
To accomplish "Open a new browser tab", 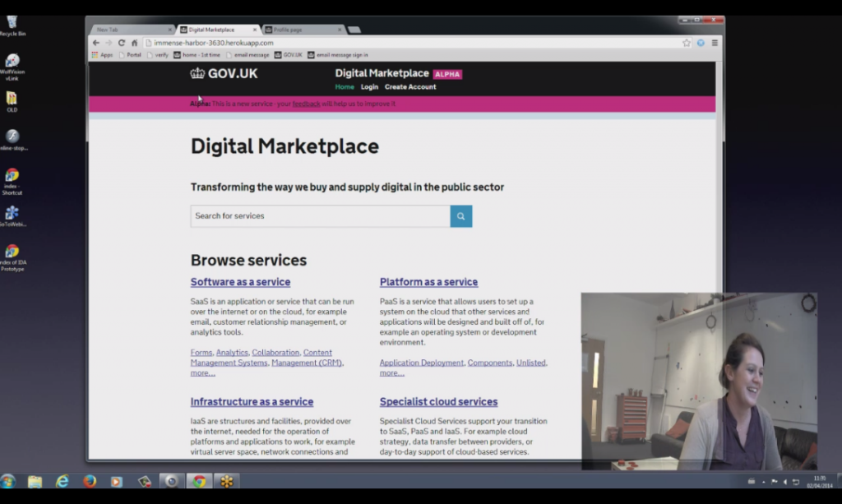I will 354,30.
